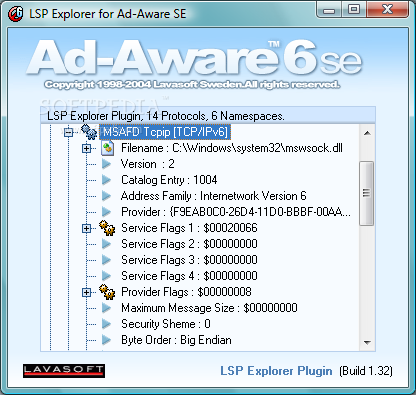Click the LSP Explorer Plugin header bar

pos(208,116)
